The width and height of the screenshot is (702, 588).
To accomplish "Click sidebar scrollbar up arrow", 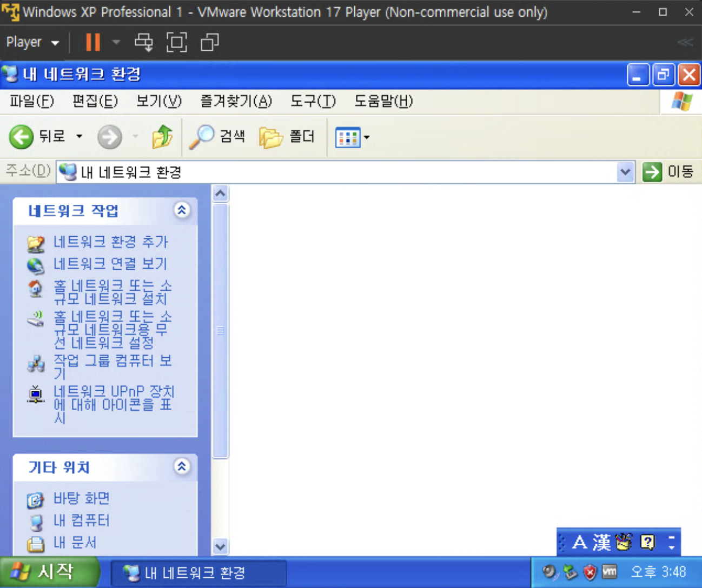I will point(220,193).
